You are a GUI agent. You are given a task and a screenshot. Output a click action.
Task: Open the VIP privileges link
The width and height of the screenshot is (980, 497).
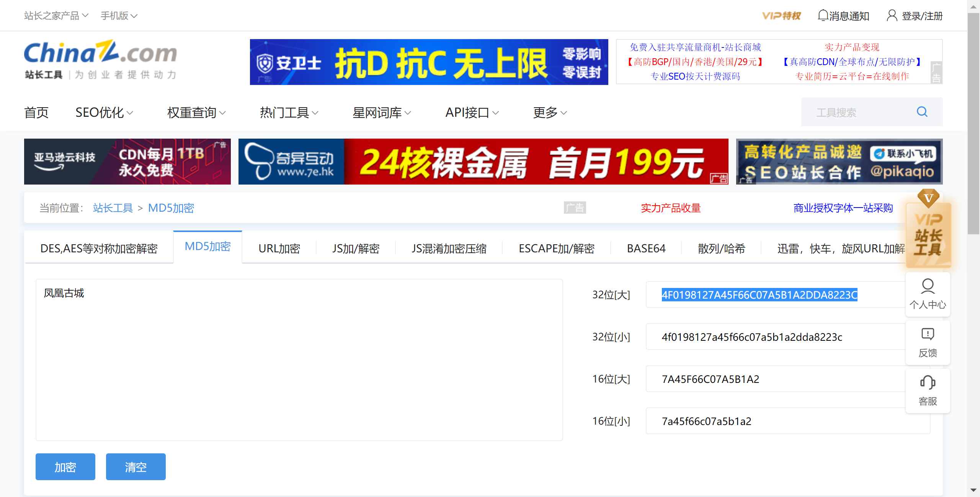click(781, 16)
